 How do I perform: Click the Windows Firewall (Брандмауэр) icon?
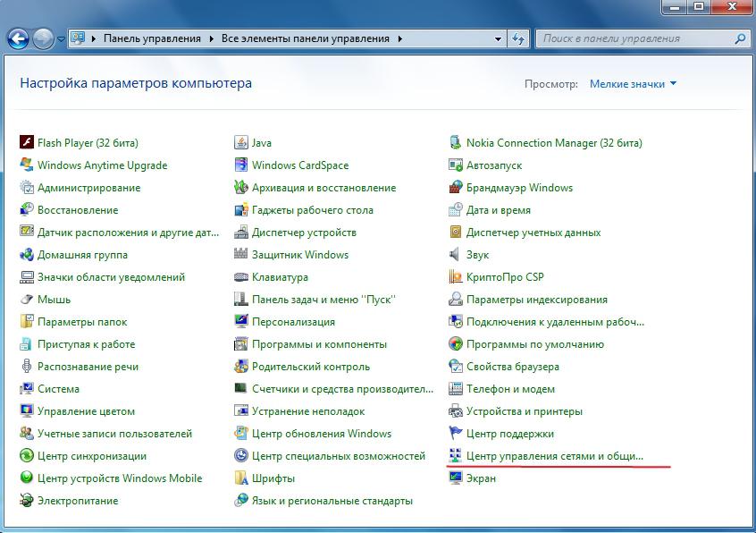pyautogui.click(x=455, y=188)
